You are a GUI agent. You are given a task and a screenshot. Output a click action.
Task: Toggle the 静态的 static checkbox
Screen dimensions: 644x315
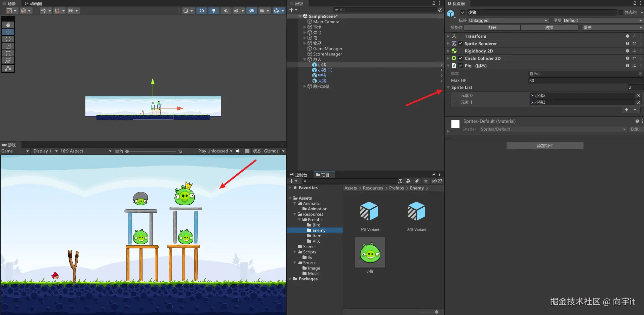click(620, 12)
